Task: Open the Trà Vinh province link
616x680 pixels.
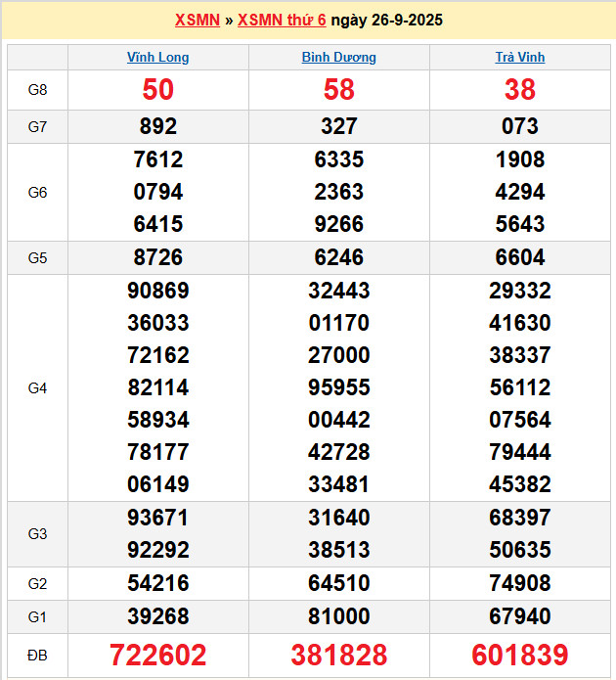Action: point(520,58)
